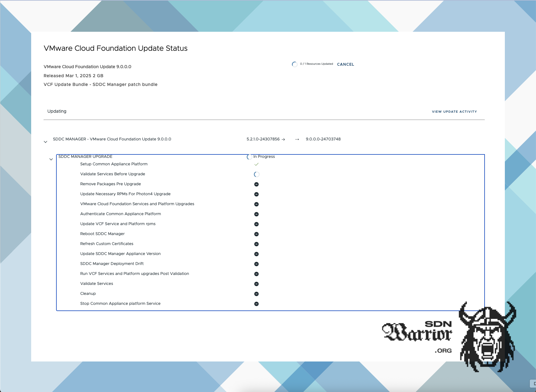Viewport: 536px width, 392px height.
Task: Click the 0/1 Resources Updated progress circle
Action: coord(294,64)
